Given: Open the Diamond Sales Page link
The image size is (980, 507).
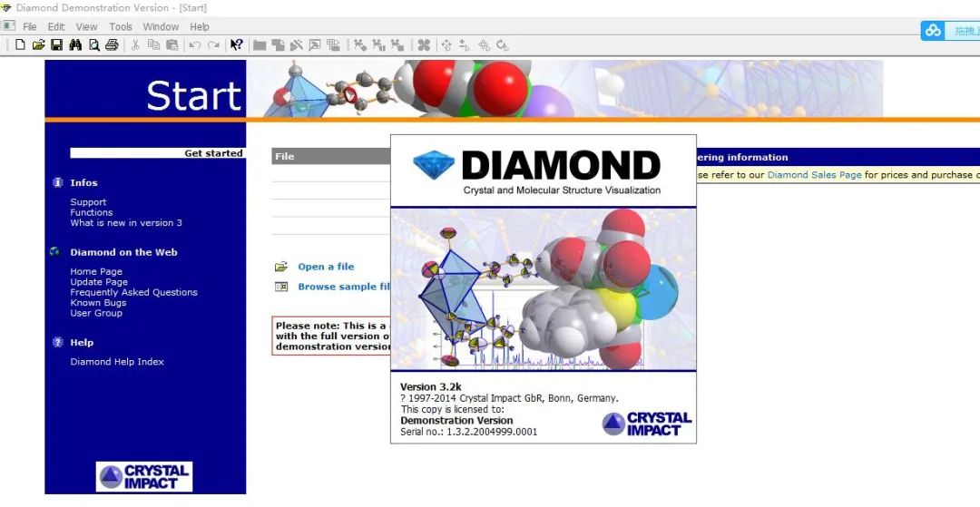Looking at the screenshot, I should 814,175.
